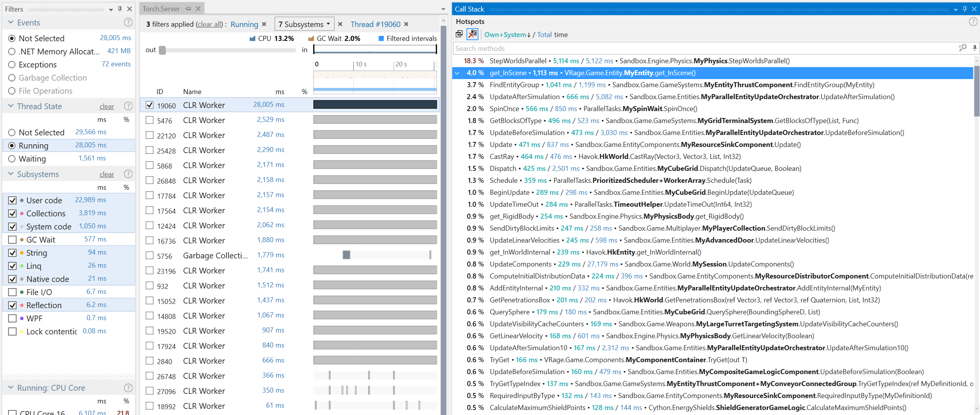Image resolution: width=980 pixels, height=415 pixels.
Task: Select the Waiting thread state radio button
Action: [12, 159]
